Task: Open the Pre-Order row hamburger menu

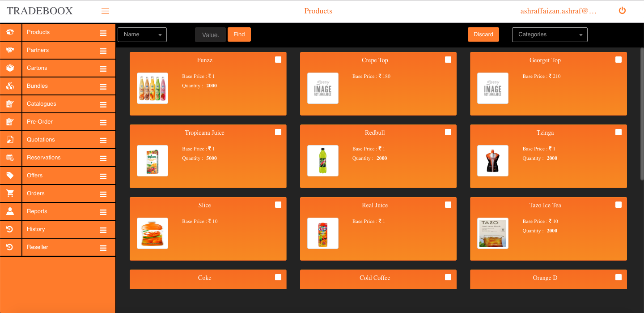Action: pos(103,123)
